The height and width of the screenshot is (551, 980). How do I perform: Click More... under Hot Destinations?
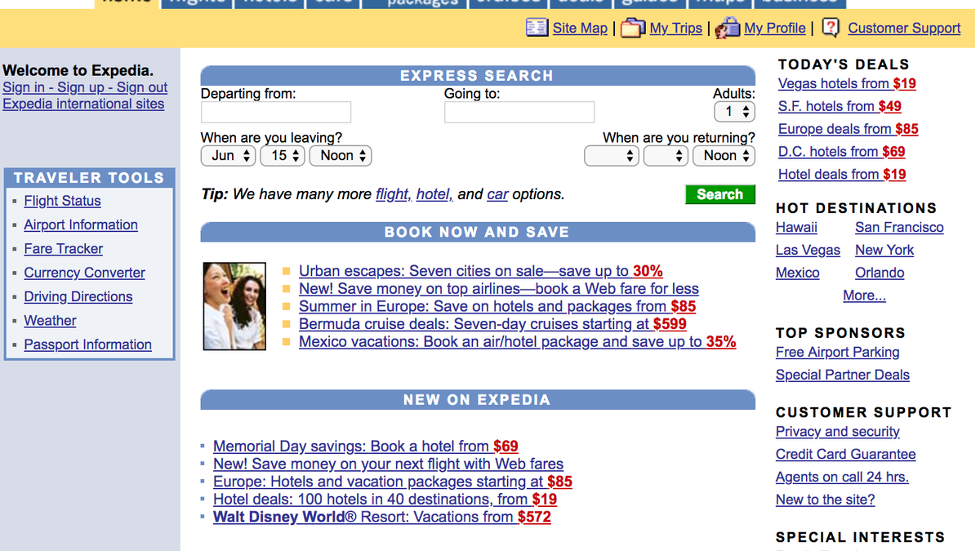click(x=864, y=295)
